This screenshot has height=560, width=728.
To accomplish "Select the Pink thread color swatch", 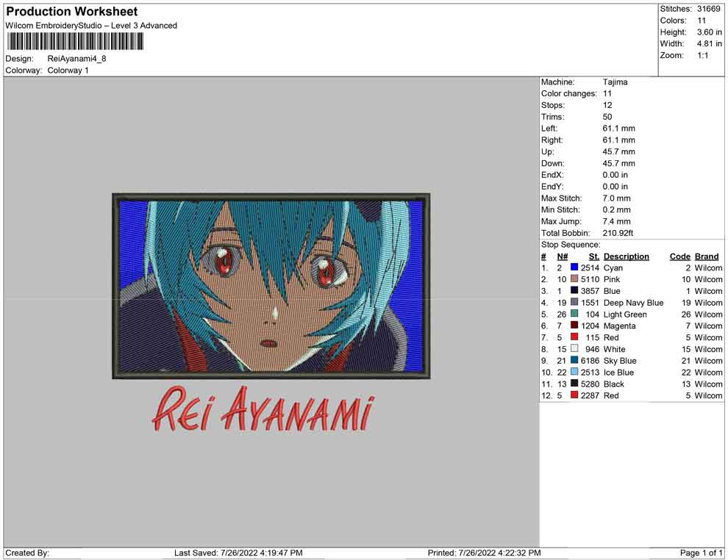I will (x=574, y=280).
